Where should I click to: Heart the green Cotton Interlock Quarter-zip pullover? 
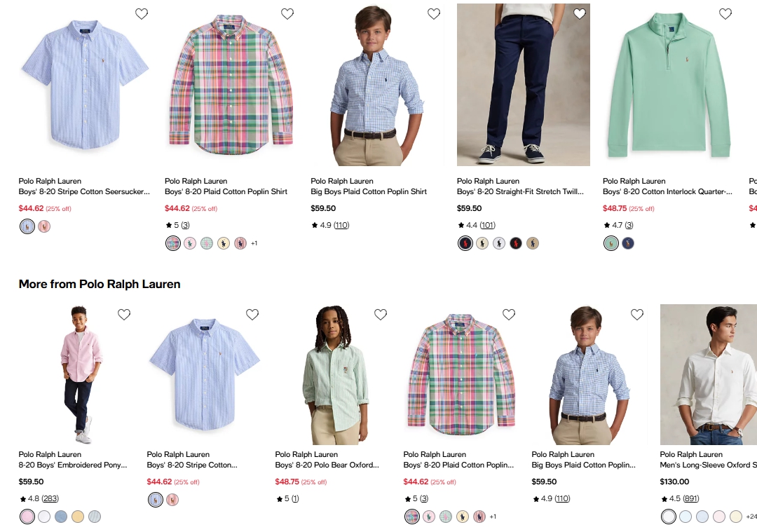coord(725,13)
